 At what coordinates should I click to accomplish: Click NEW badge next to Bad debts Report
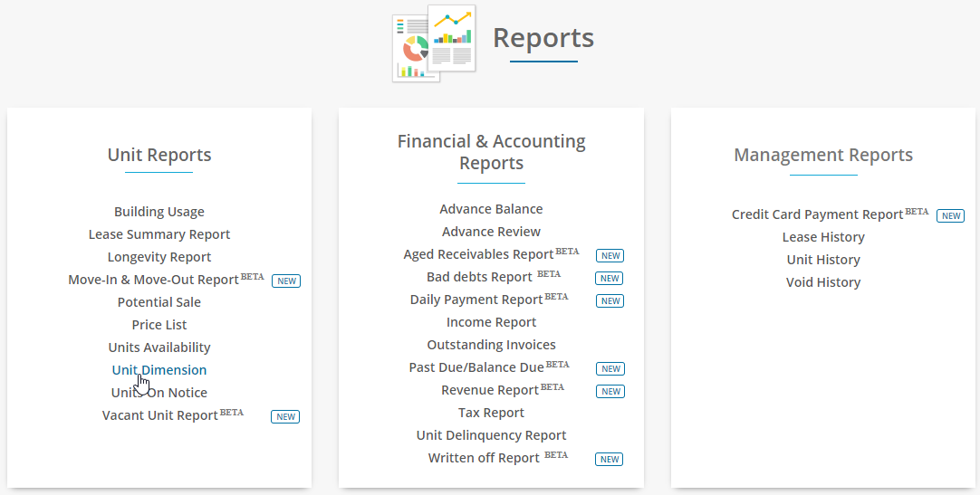click(x=610, y=279)
